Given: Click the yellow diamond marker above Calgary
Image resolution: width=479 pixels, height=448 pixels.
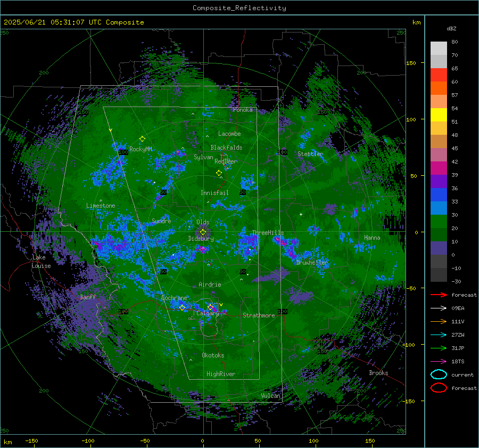Looking at the screenshot, I should click(x=210, y=307).
